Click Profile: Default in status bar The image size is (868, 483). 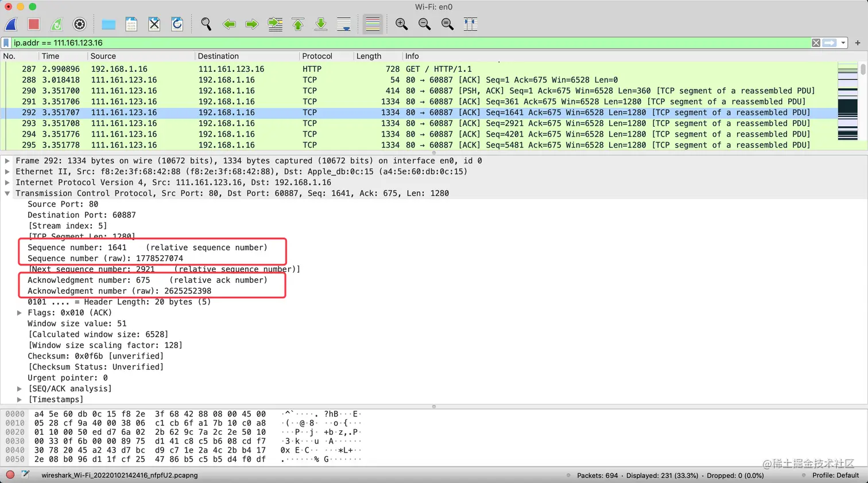coord(835,476)
